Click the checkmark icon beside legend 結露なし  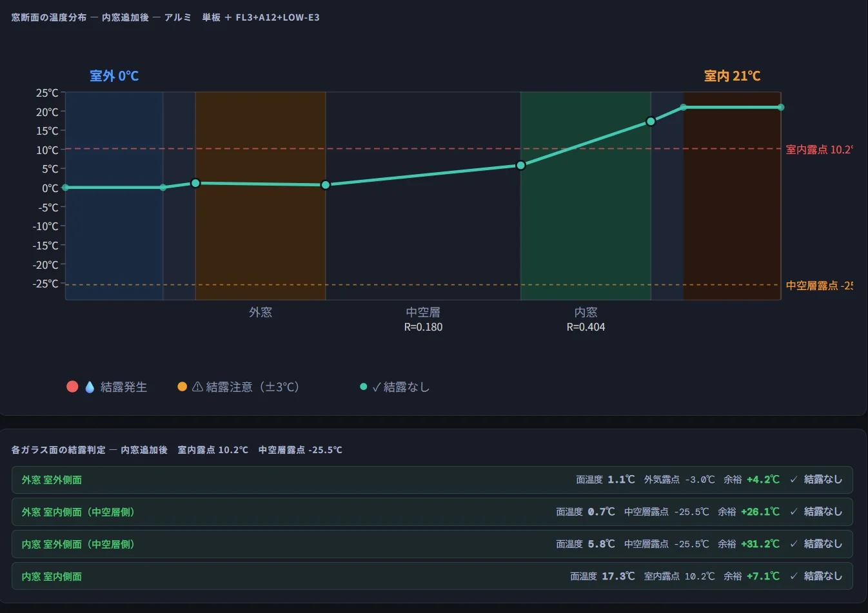click(x=377, y=387)
